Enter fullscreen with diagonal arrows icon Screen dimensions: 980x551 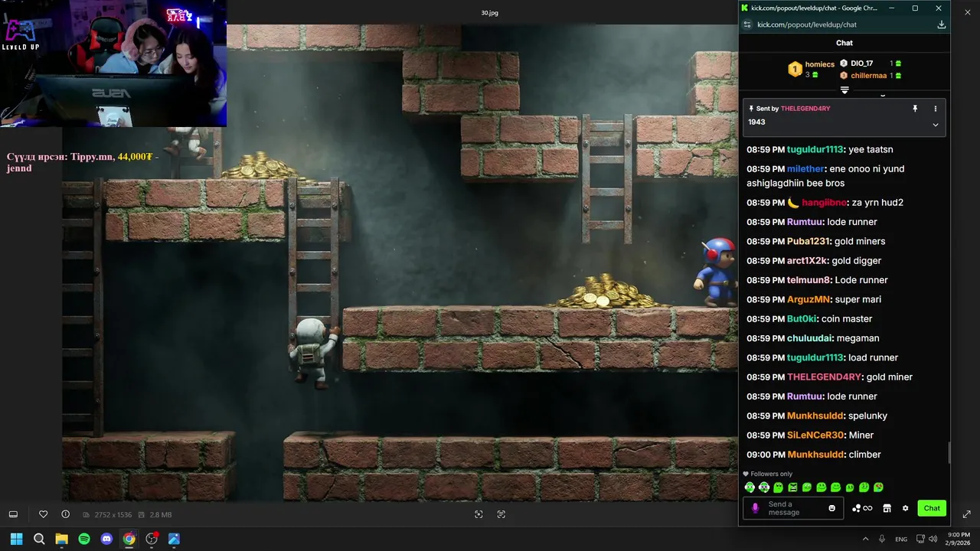(x=966, y=514)
